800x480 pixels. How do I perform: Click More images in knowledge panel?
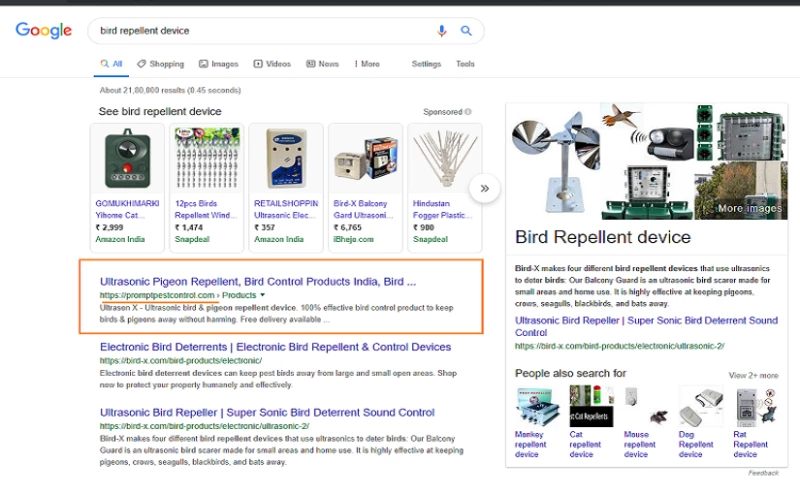pyautogui.click(x=749, y=208)
